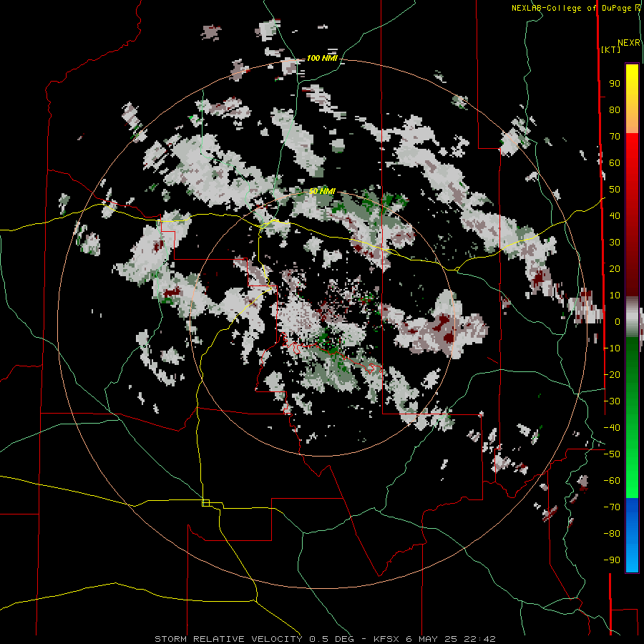Click the KT units label above color scale

pos(611,49)
